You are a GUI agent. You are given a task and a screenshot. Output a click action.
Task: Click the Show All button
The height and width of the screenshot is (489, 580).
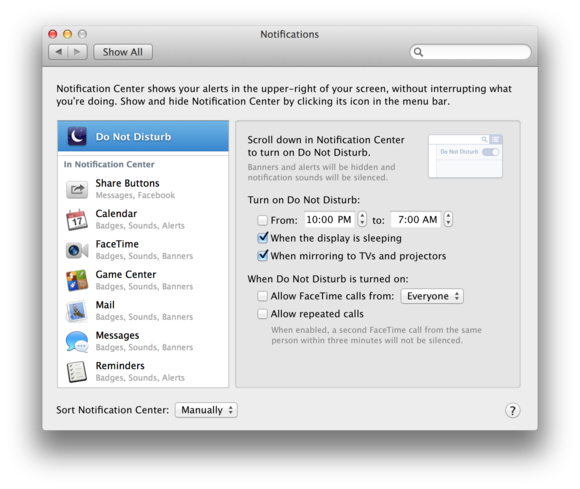point(123,52)
